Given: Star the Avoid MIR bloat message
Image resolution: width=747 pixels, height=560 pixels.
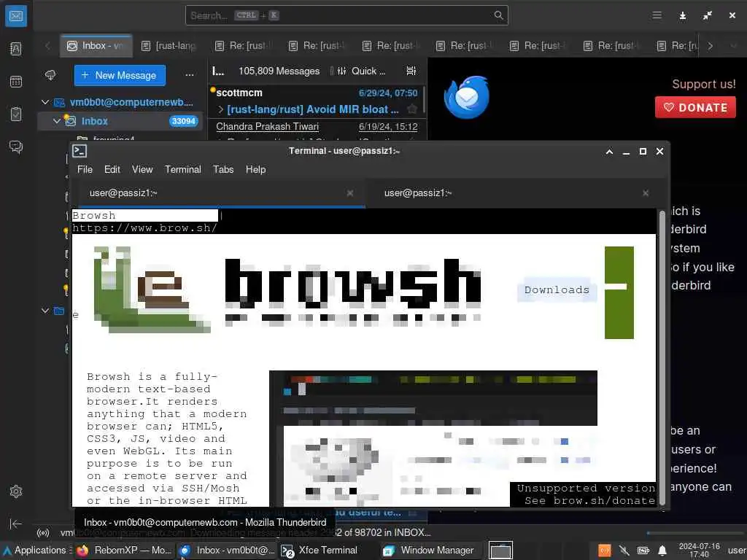Looking at the screenshot, I should [x=412, y=109].
